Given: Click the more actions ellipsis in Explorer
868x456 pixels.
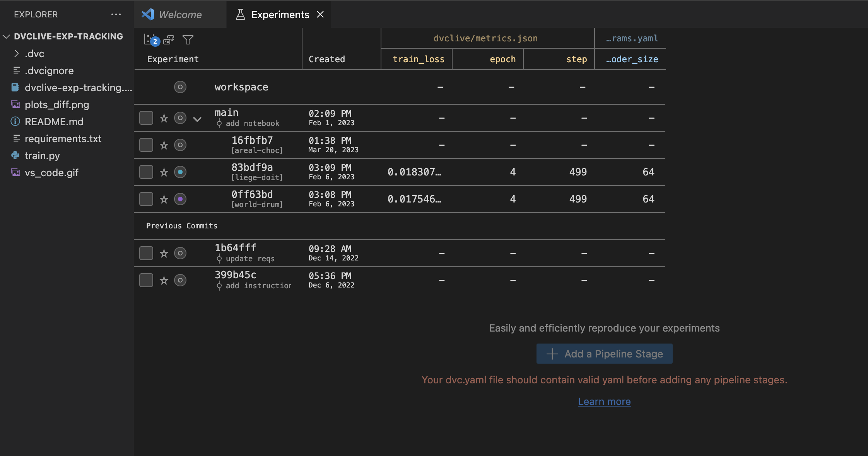Looking at the screenshot, I should coord(116,14).
